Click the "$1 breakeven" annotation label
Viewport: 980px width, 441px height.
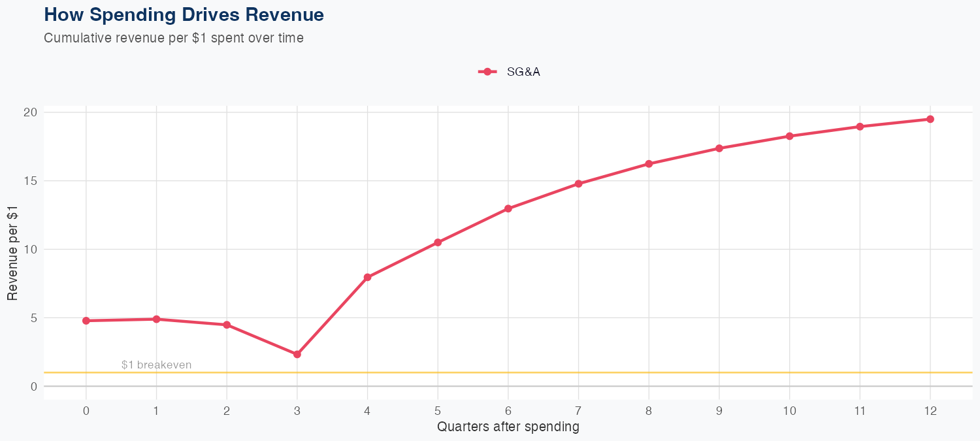click(157, 365)
